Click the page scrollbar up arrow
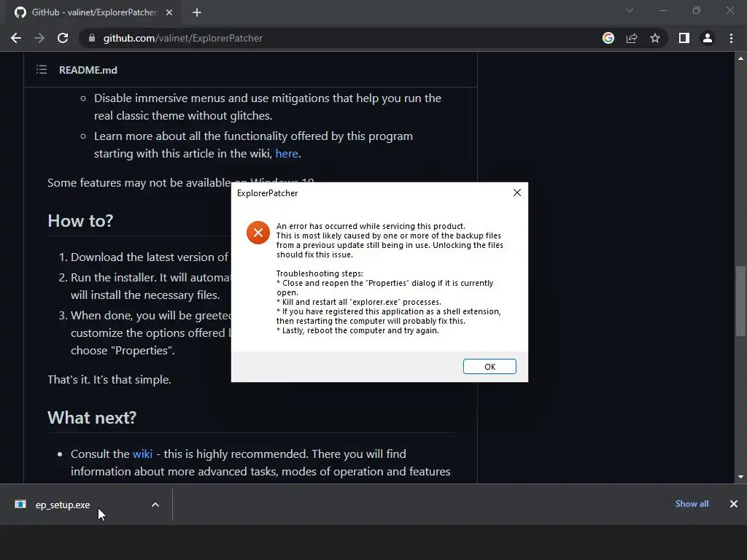The height and width of the screenshot is (560, 747). coord(741,58)
